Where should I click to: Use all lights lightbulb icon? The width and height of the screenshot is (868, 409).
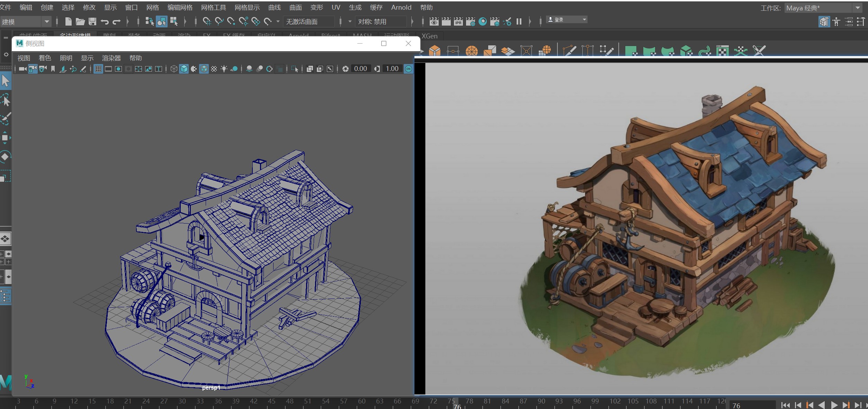click(x=224, y=69)
